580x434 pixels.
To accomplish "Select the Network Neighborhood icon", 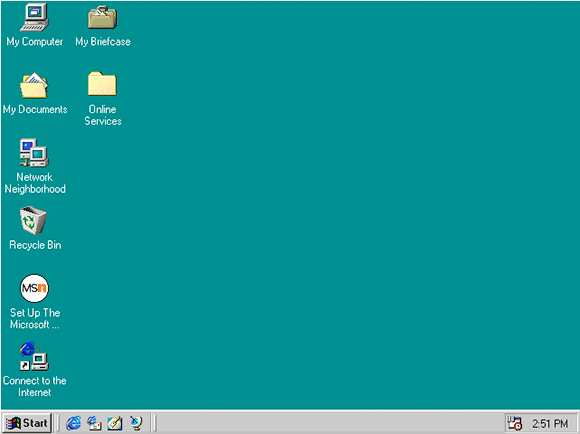I will (34, 153).
